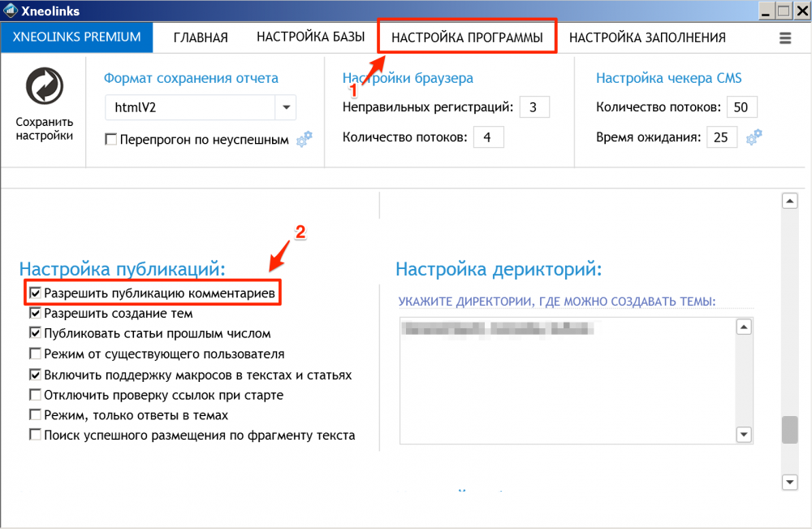Screen dimensions: 812x529
Task: Click the Время ожидания field showing 25
Action: [x=722, y=137]
